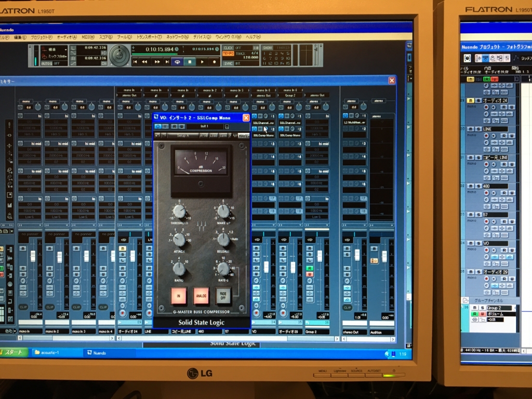Click the question mark help button in Waves toolbar
532x399 pixels.
[x=230, y=136]
